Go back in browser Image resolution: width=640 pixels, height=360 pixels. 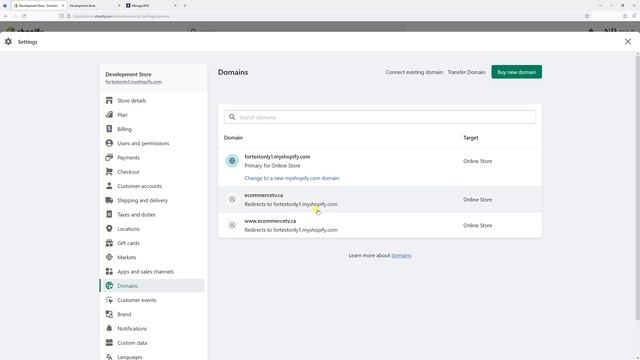coord(6,16)
